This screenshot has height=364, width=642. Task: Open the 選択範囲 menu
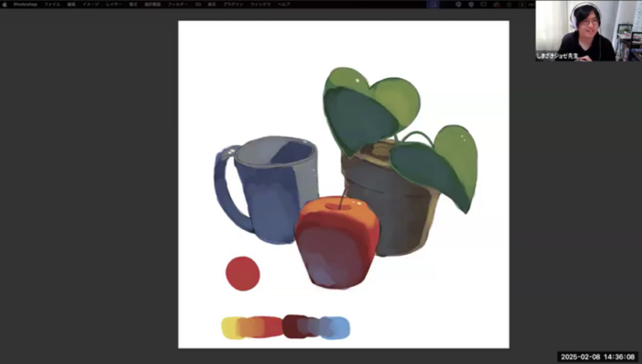pos(152,5)
